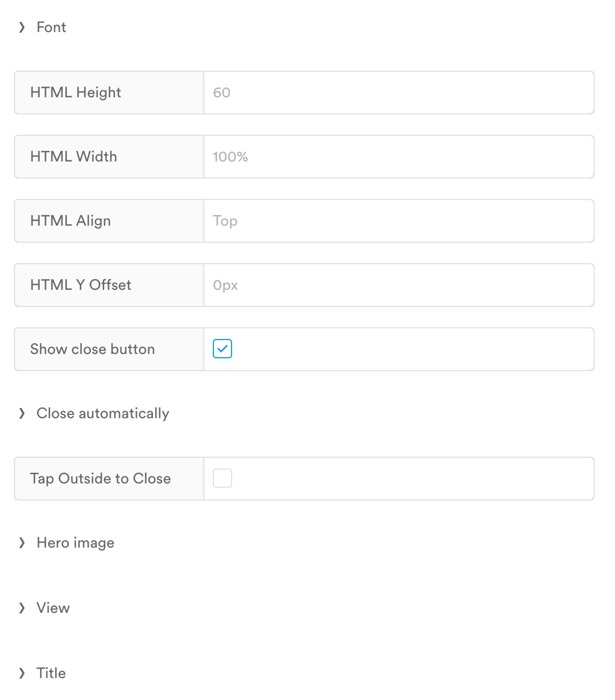Expand the Close automatically section chevron
The width and height of the screenshot is (615, 700).
coord(22,413)
